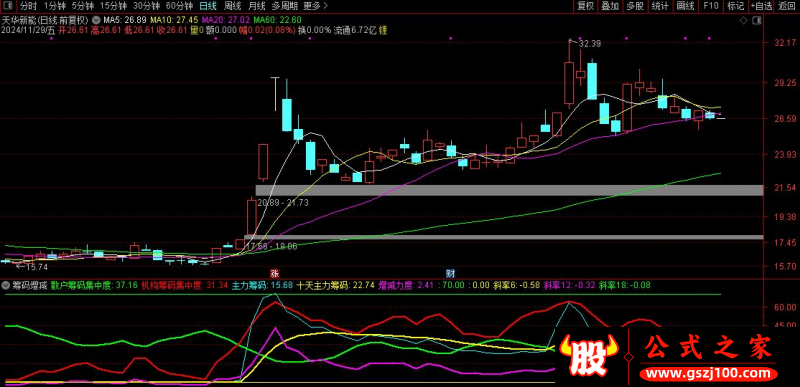
Task: Toggle 叠加 overlay comparison
Action: (x=610, y=6)
